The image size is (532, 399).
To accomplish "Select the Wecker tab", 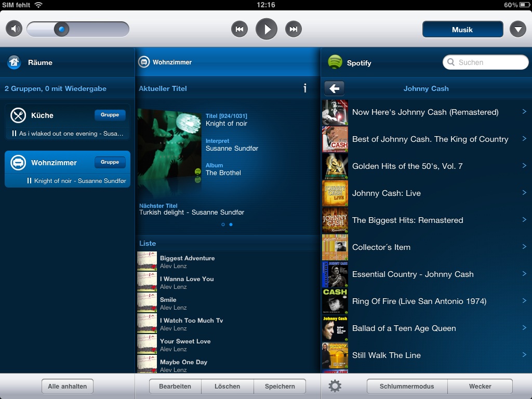I will click(x=480, y=386).
